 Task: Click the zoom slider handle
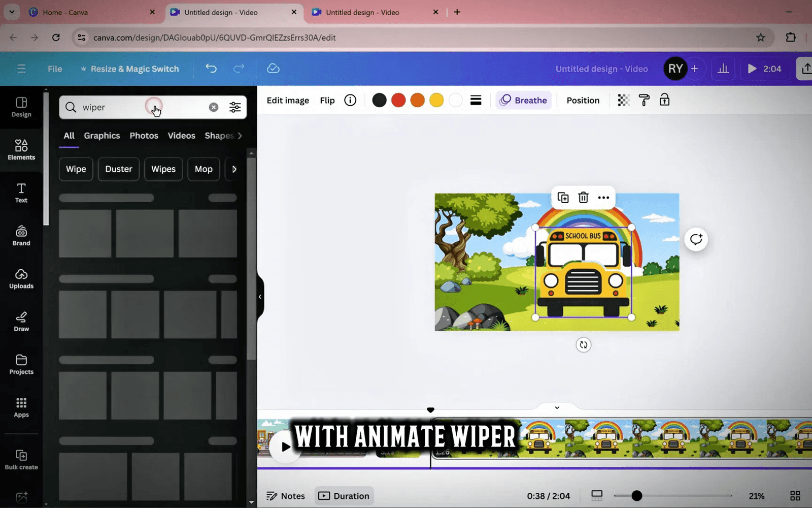pyautogui.click(x=636, y=496)
